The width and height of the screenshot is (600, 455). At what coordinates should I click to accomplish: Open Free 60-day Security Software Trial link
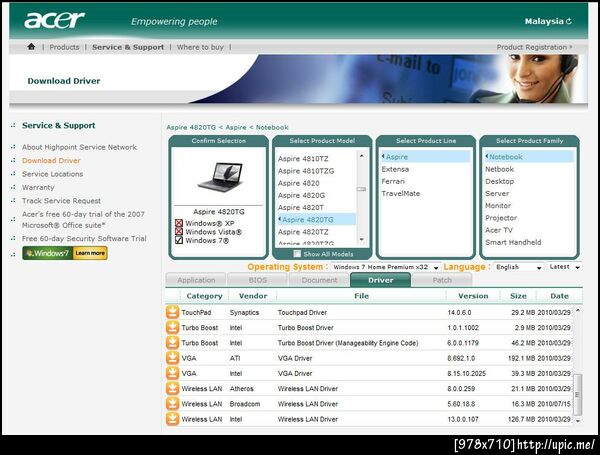coord(84,238)
